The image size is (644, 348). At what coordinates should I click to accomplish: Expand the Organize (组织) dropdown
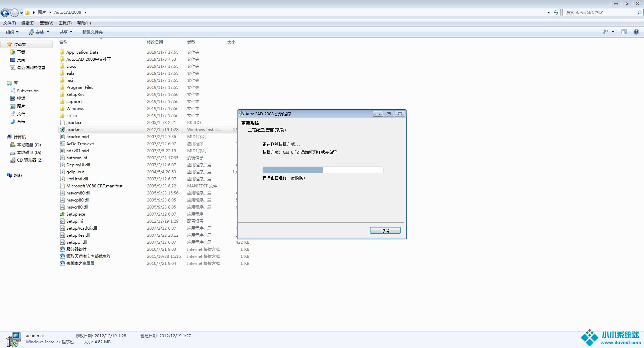point(12,32)
